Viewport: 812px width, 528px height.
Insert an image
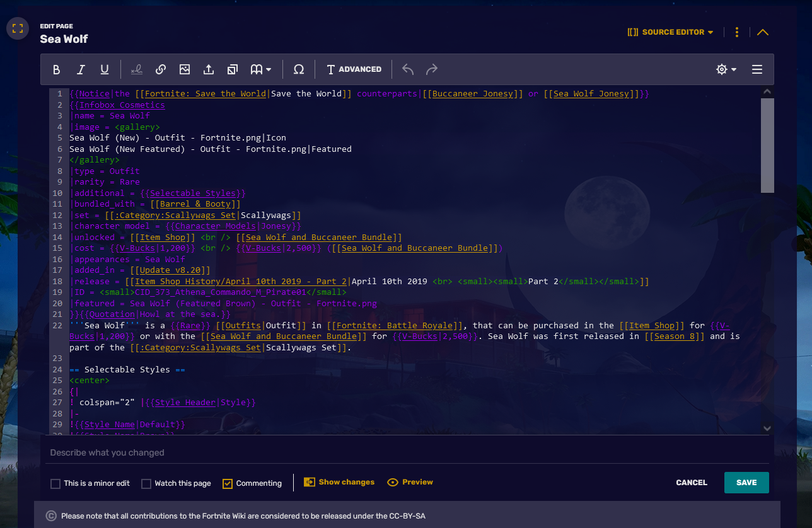(185, 69)
